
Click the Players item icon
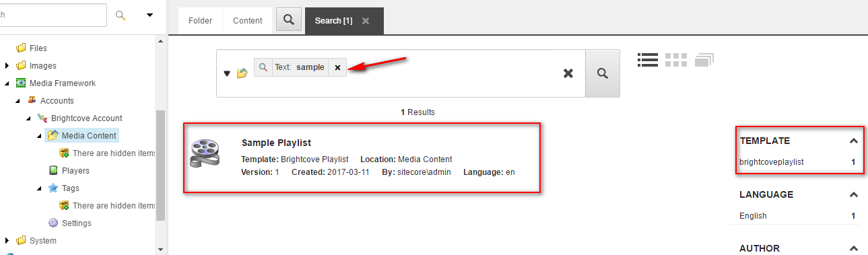pos(53,171)
